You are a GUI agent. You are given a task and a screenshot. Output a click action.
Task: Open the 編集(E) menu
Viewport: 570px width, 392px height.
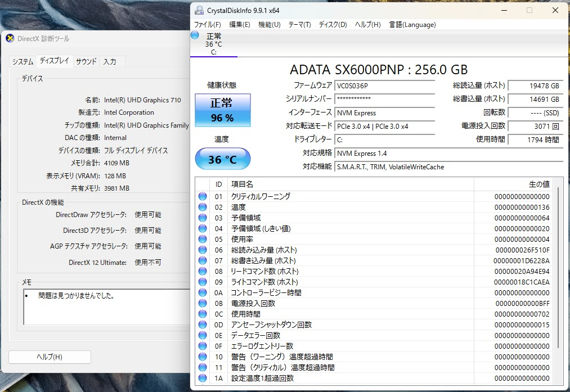[x=240, y=25]
